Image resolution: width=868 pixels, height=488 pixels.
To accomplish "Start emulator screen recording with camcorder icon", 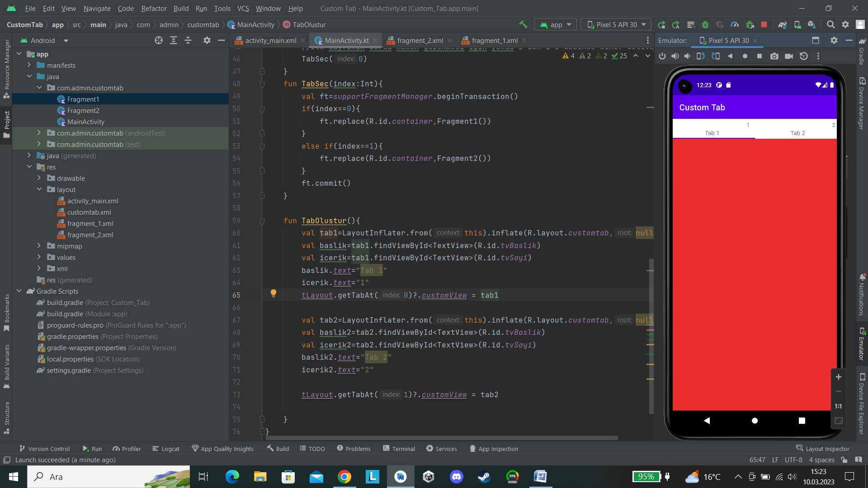I will tap(789, 56).
